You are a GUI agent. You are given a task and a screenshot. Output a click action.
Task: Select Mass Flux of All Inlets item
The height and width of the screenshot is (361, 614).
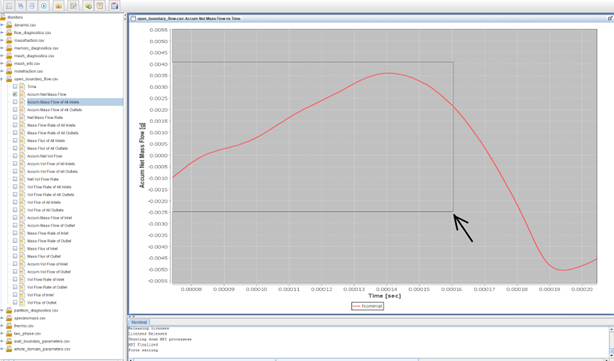click(x=46, y=141)
